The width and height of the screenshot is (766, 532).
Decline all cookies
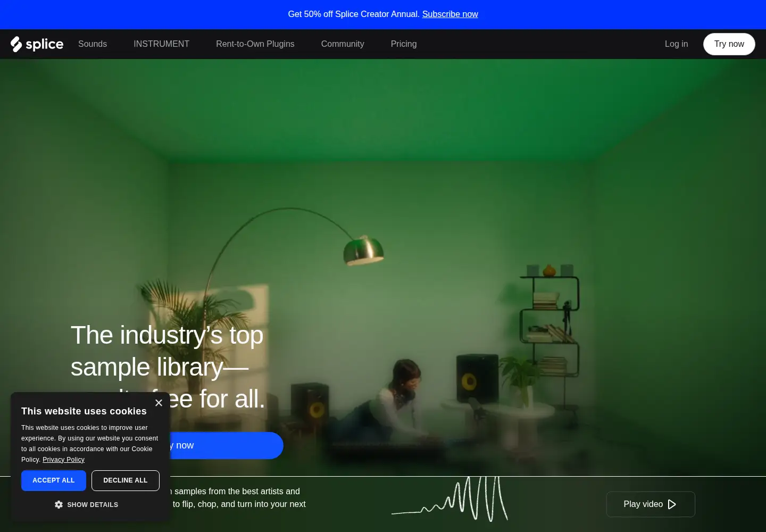click(x=126, y=480)
